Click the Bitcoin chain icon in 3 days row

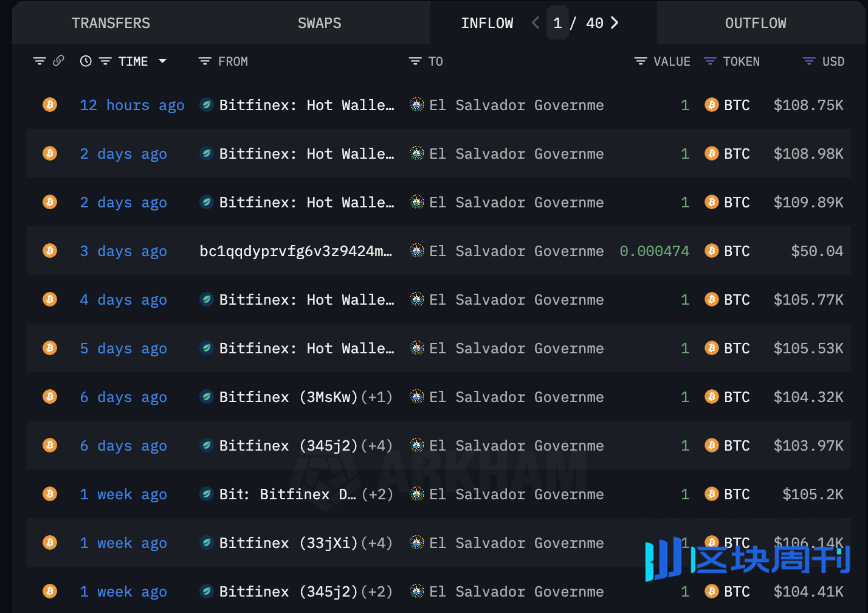50,251
